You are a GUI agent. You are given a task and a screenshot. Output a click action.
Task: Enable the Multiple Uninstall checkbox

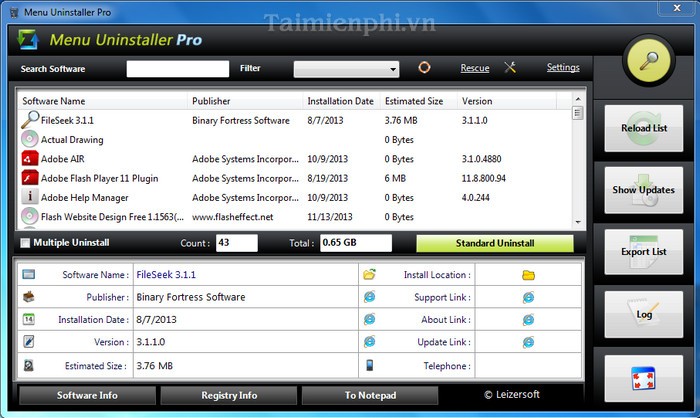pyautogui.click(x=25, y=243)
